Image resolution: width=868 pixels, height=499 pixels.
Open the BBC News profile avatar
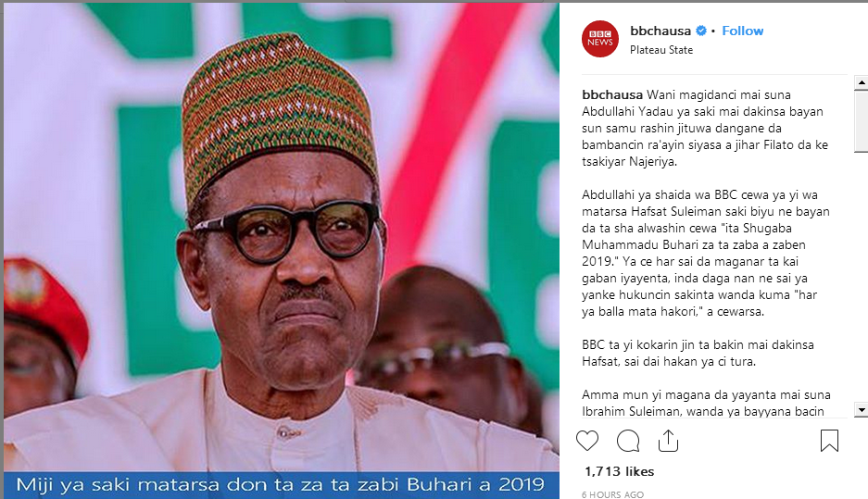[600, 39]
